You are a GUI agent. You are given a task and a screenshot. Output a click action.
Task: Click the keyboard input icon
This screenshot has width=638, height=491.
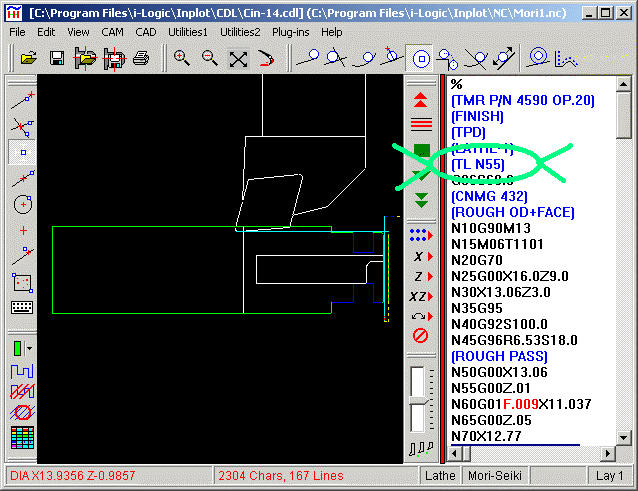click(x=22, y=308)
